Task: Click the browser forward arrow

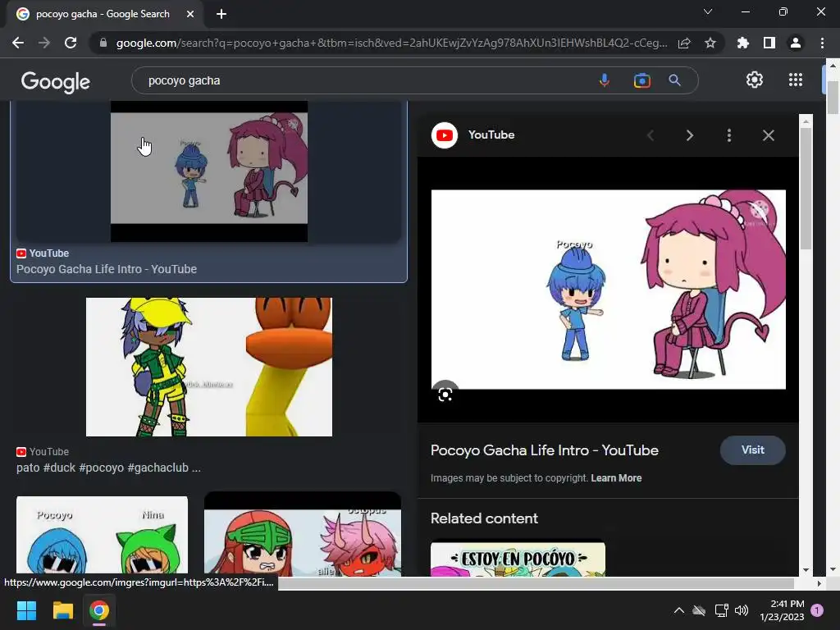Action: pyautogui.click(x=44, y=43)
